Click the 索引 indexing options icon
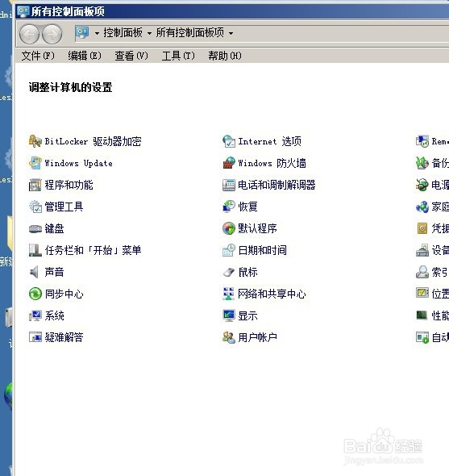The width and height of the screenshot is (449, 476). click(x=422, y=272)
